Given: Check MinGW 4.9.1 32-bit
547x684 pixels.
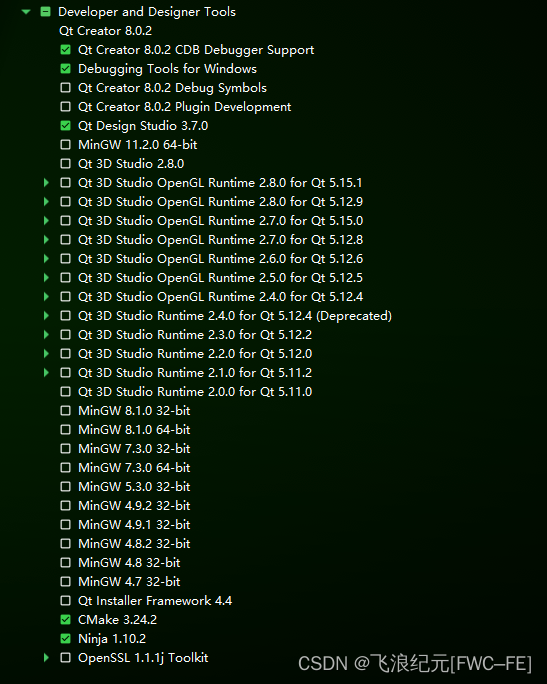Looking at the screenshot, I should [x=65, y=524].
